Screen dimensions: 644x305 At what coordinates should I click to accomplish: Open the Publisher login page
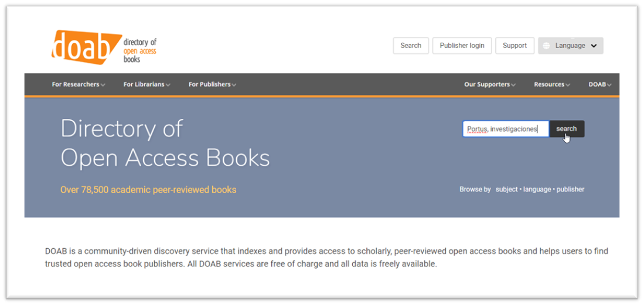pos(462,46)
